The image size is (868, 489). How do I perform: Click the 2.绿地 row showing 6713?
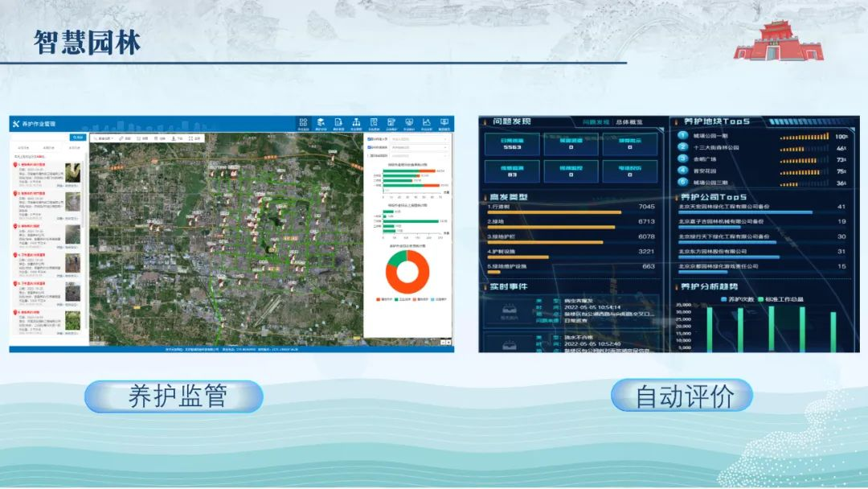click(x=571, y=224)
